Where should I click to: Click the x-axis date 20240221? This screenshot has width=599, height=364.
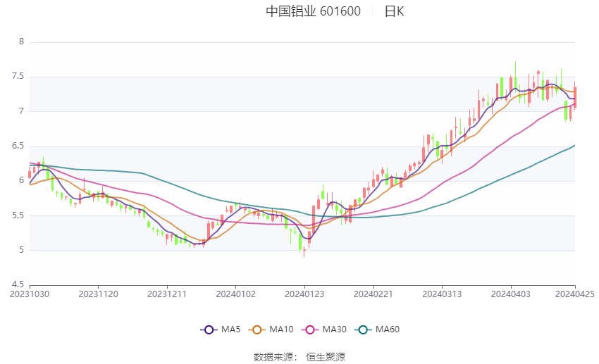[373, 294]
